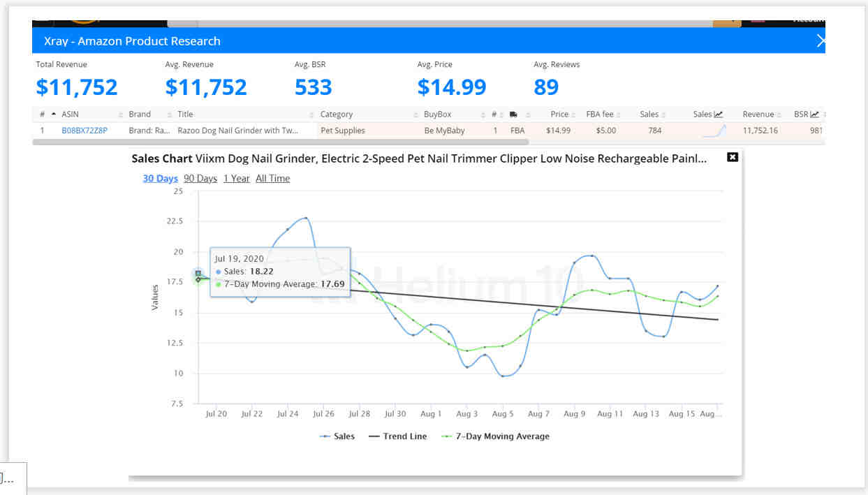This screenshot has width=868, height=495.
Task: Switch chart to 90 Days
Action: pyautogui.click(x=200, y=179)
